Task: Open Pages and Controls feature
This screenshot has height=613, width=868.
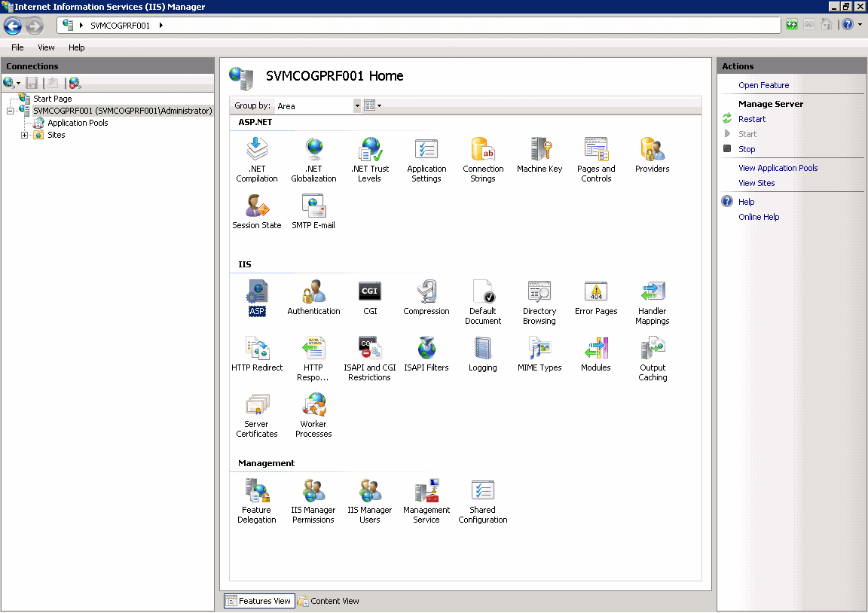Action: click(x=596, y=160)
